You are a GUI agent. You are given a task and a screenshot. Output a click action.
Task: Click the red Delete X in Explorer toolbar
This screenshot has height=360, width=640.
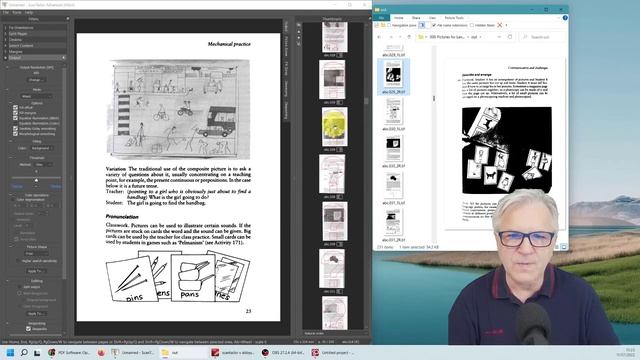pyautogui.click(x=500, y=25)
